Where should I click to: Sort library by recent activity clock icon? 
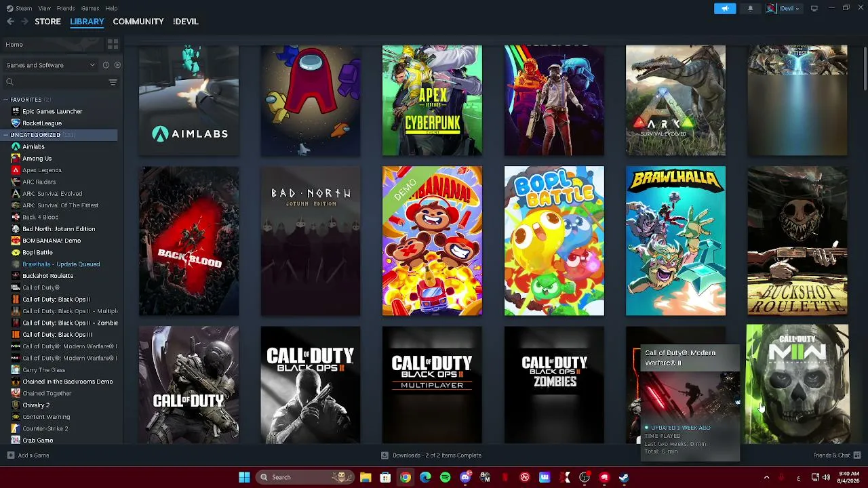[x=106, y=65]
